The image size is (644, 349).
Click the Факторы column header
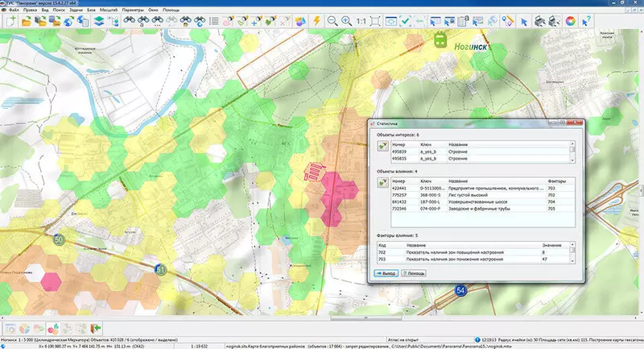[556, 181]
